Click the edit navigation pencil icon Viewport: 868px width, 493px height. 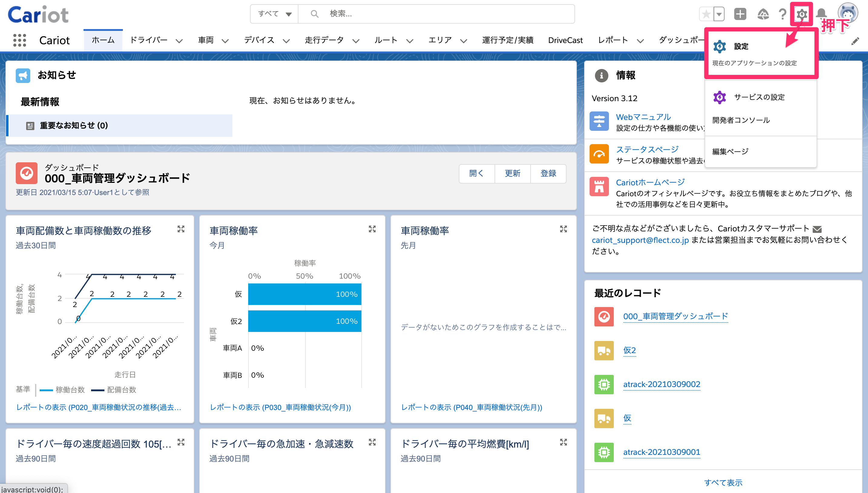[855, 41]
